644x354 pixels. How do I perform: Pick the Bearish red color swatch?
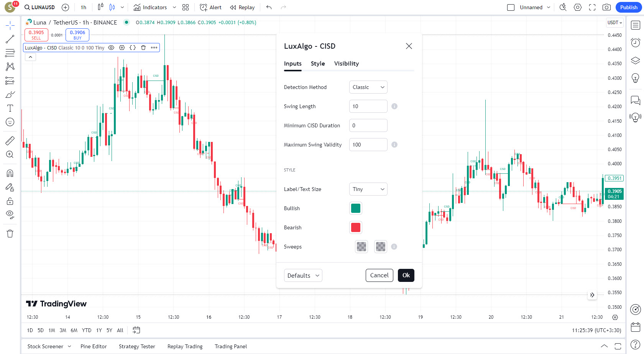pyautogui.click(x=356, y=227)
